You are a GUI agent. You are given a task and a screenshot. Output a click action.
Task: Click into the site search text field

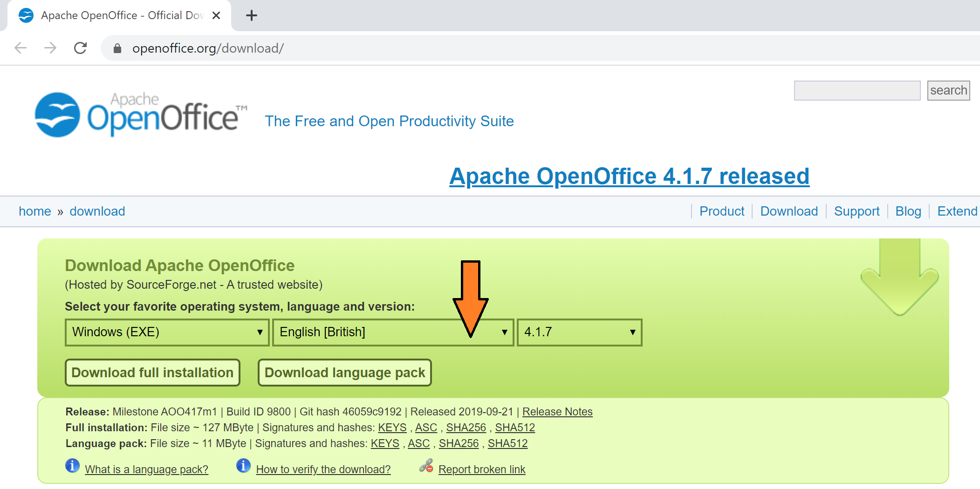857,90
